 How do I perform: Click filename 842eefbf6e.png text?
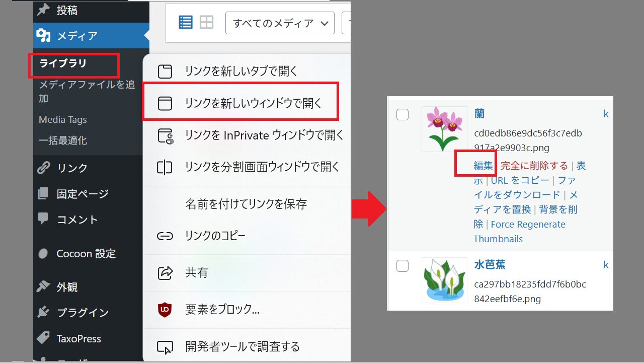[508, 299]
